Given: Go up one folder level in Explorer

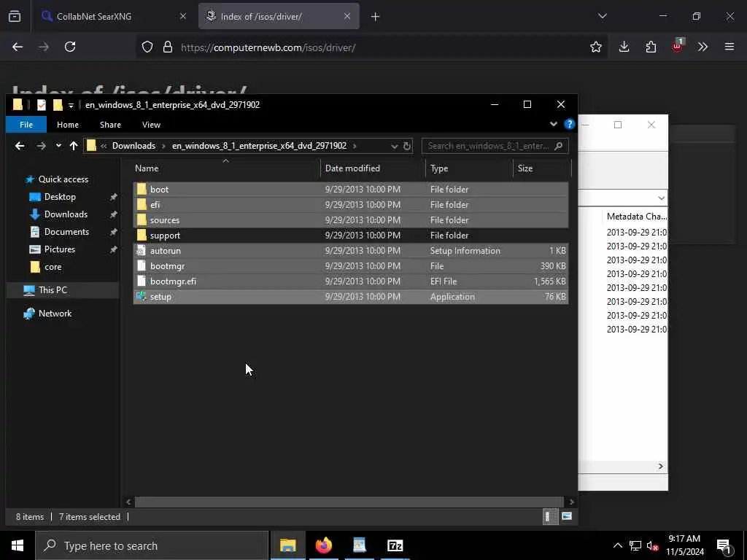Looking at the screenshot, I should coord(74,146).
